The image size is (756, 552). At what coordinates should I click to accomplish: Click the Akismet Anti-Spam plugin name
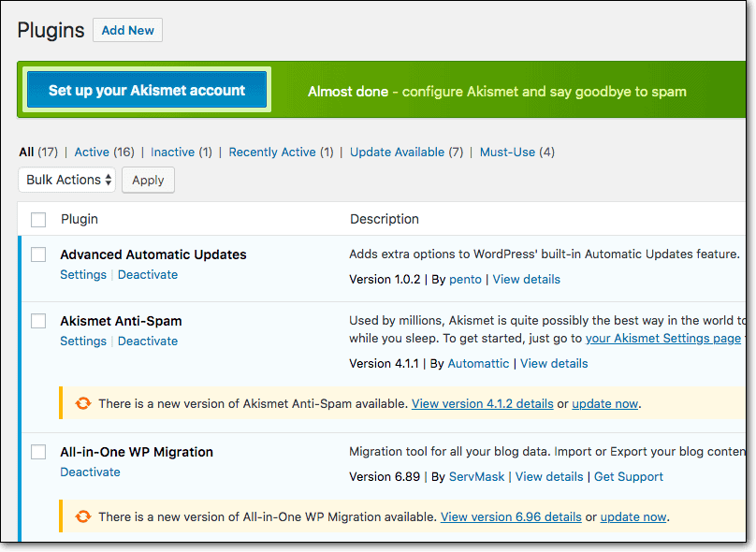point(121,321)
